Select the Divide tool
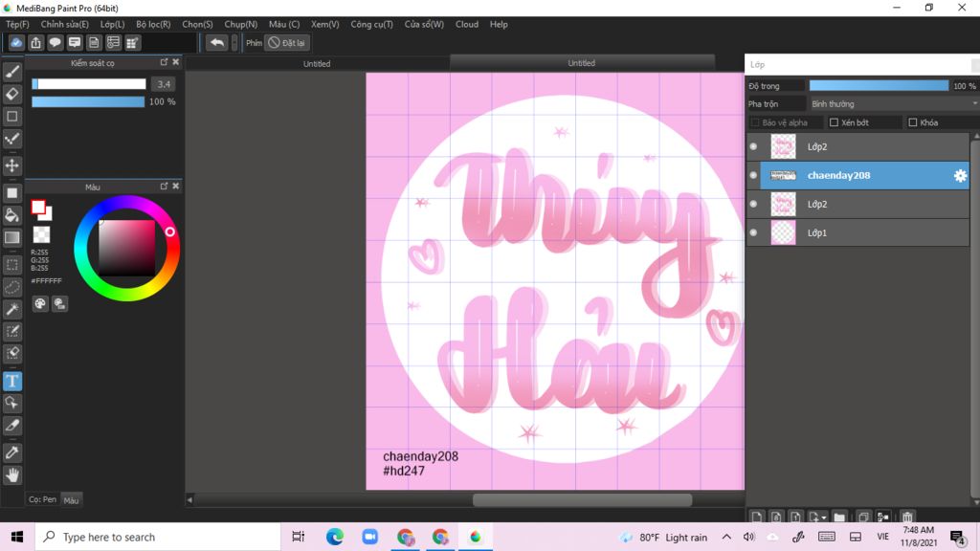Image resolution: width=980 pixels, height=551 pixels. pos(11,426)
